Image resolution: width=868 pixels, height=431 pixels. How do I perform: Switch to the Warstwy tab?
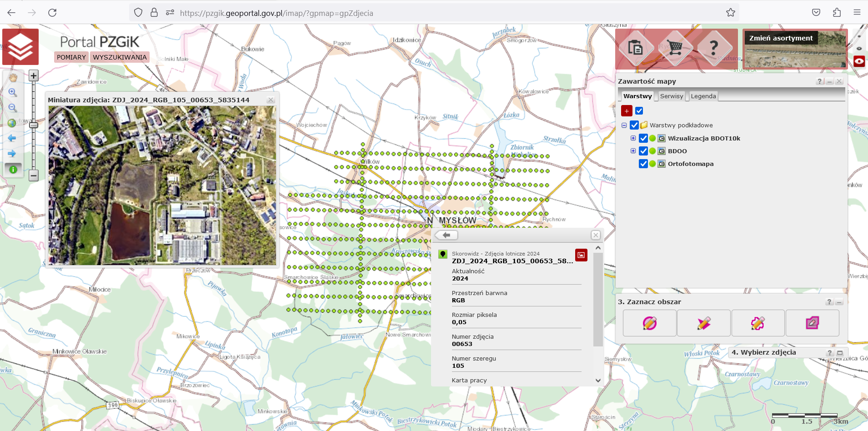(x=637, y=96)
